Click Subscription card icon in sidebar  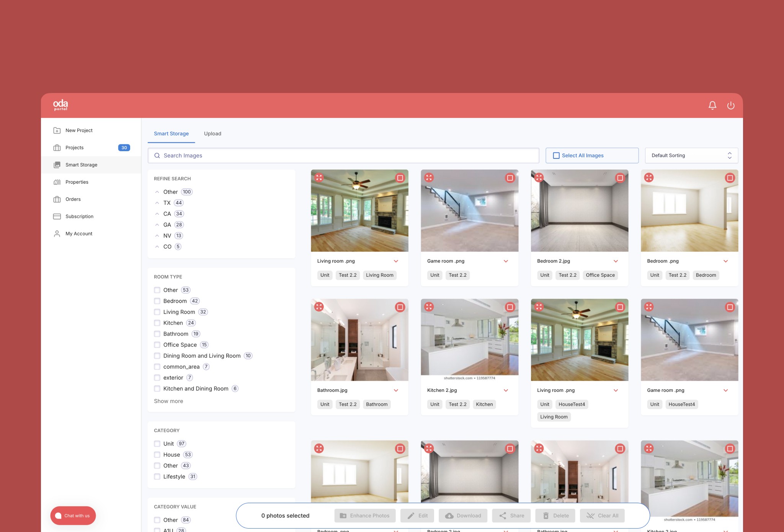pyautogui.click(x=57, y=217)
